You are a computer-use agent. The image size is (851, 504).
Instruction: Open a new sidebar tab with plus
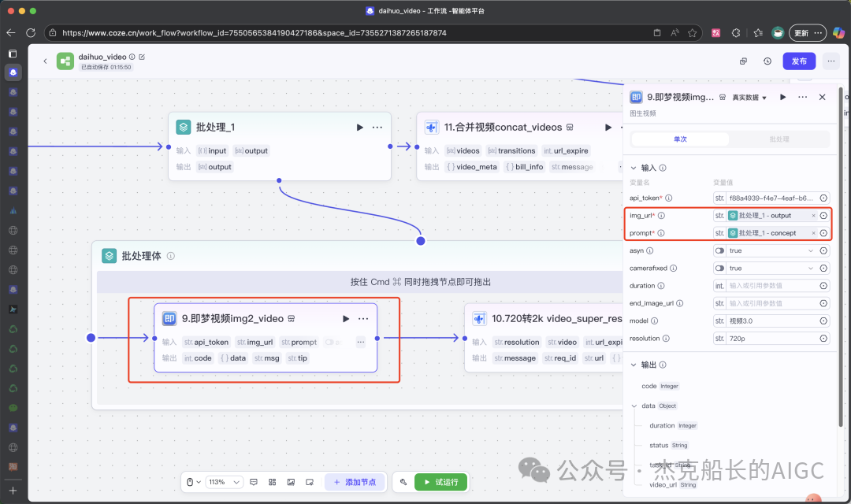click(13, 491)
